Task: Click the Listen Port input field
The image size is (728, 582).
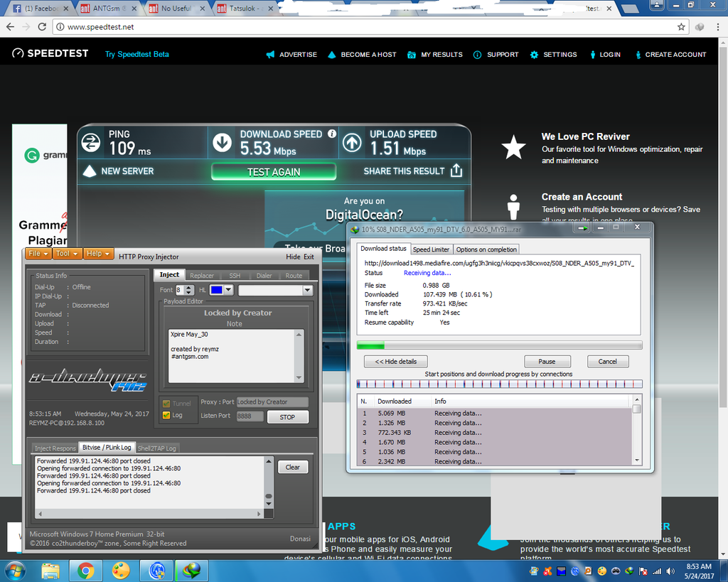Action: pos(250,416)
